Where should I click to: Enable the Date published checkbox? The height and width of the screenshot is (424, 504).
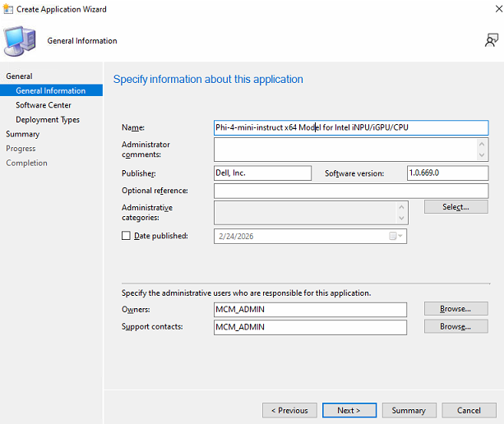click(x=126, y=236)
